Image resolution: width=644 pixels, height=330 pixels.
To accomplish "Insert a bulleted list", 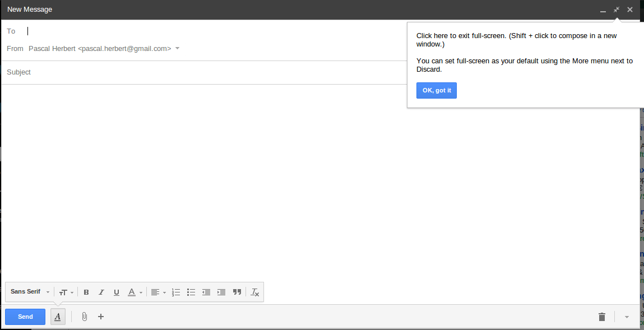I will 191,292.
